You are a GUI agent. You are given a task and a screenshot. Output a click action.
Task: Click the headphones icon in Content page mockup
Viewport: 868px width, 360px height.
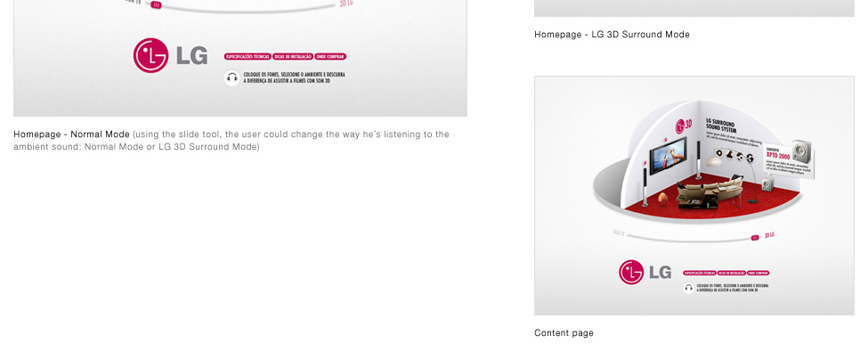(688, 288)
